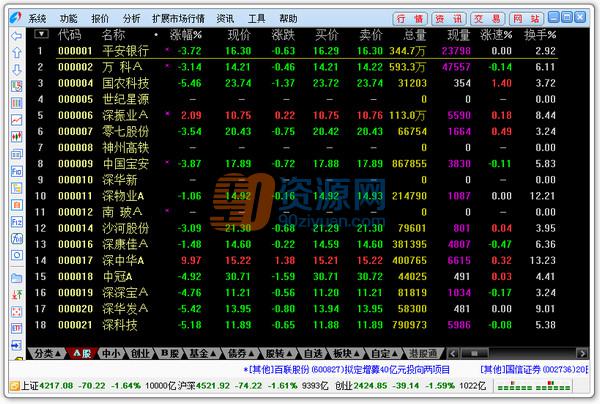The height and width of the screenshot is (404, 600).
Task: Click the 行情 button at top right
Action: (x=410, y=19)
